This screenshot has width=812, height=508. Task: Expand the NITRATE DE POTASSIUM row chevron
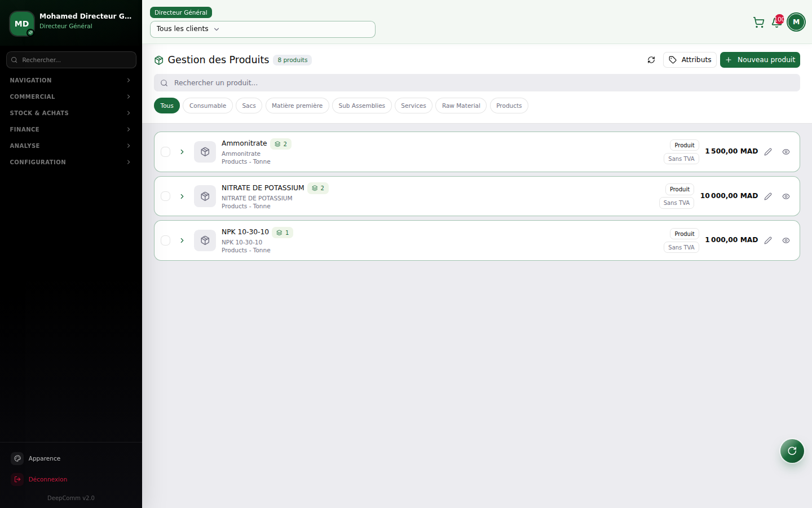(x=182, y=196)
